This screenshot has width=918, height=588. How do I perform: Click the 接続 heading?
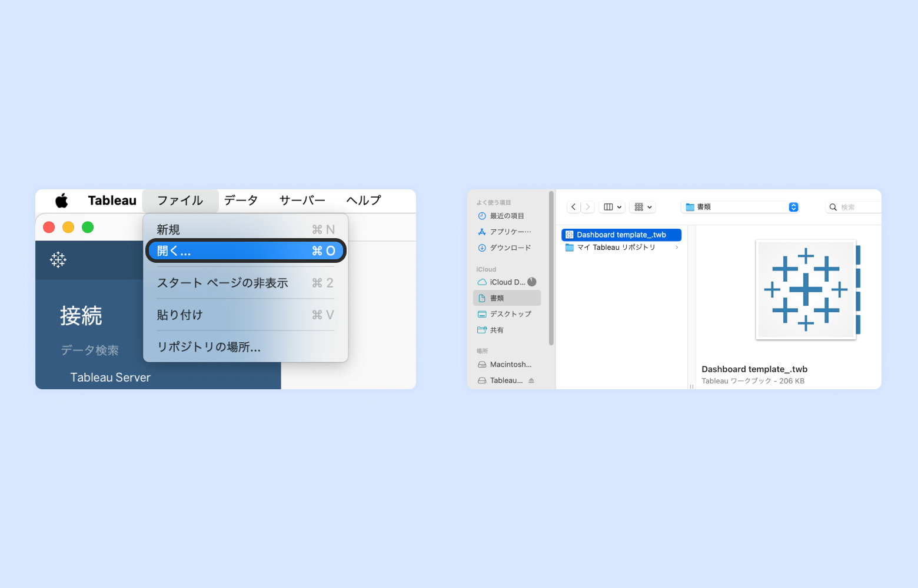[x=81, y=316]
